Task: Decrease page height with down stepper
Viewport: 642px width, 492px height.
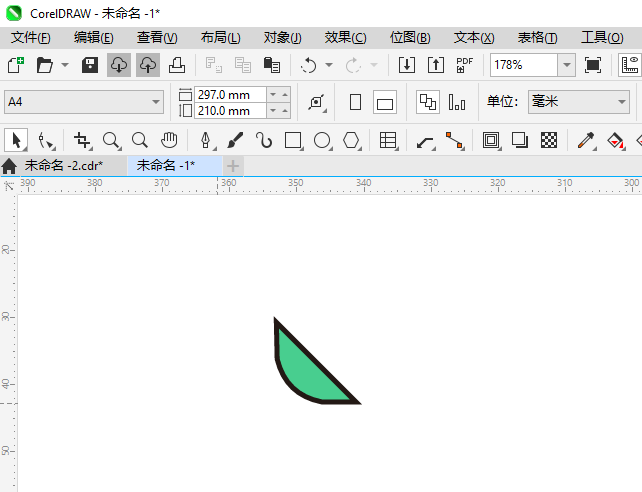Action: (x=273, y=111)
